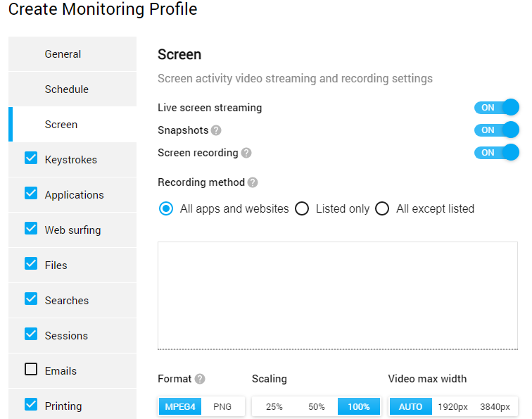This screenshot has height=419, width=532.
Task: Open the Applications tab label
Action: pos(75,195)
